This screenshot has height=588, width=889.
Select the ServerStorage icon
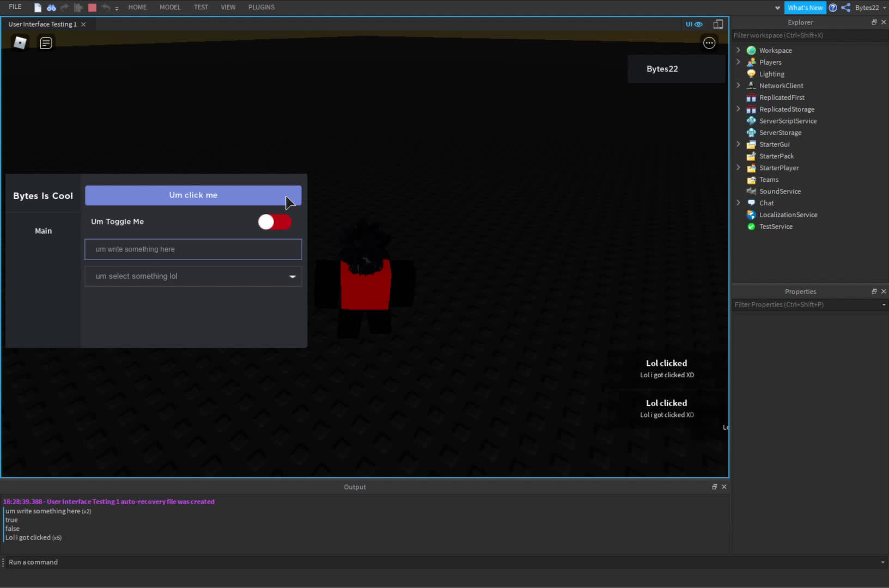751,133
